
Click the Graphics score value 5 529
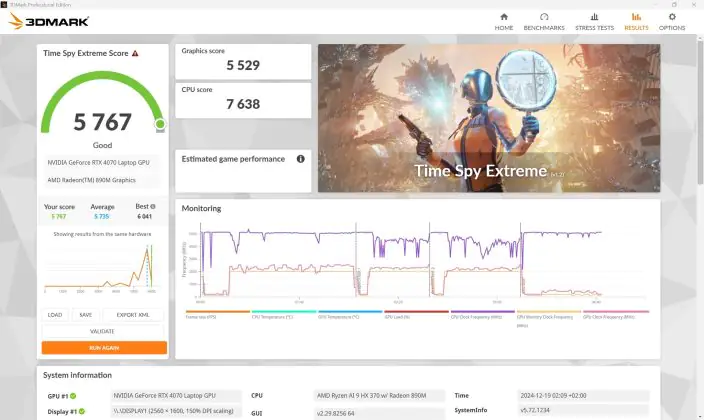click(243, 66)
